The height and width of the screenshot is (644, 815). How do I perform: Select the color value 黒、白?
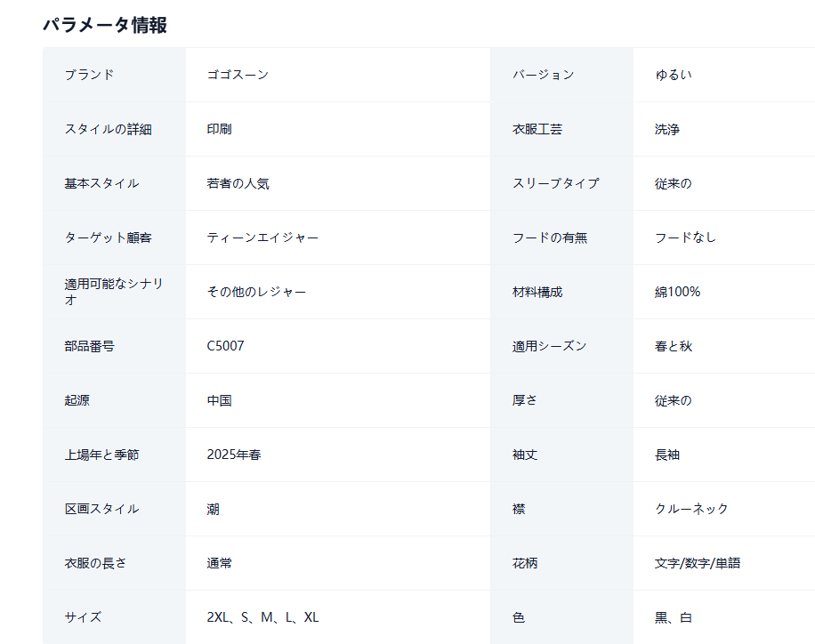674,617
